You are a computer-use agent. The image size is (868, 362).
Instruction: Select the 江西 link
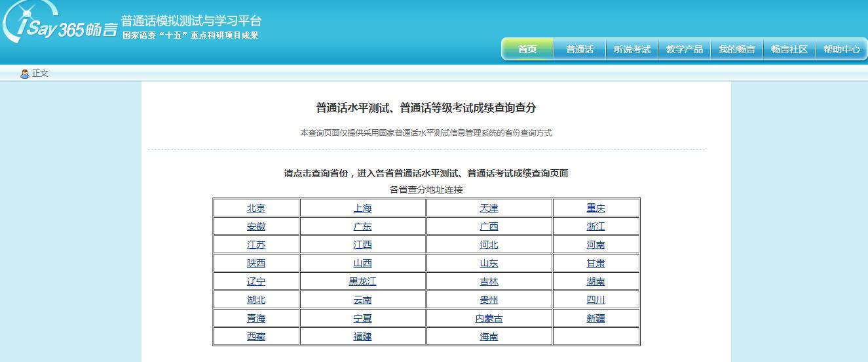pyautogui.click(x=362, y=245)
